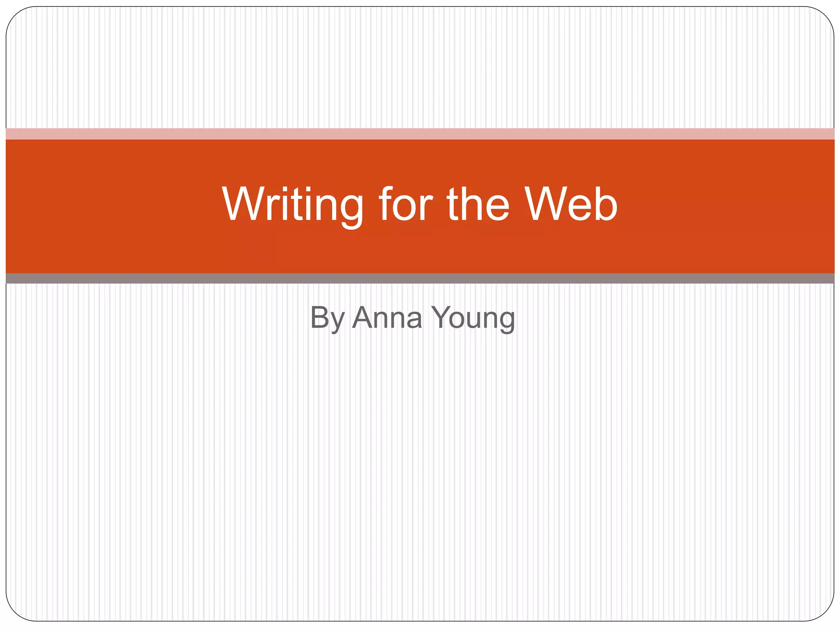Image resolution: width=840 pixels, height=630 pixels.
Task: Click the word "By" in the subtitle
Action: 327,318
